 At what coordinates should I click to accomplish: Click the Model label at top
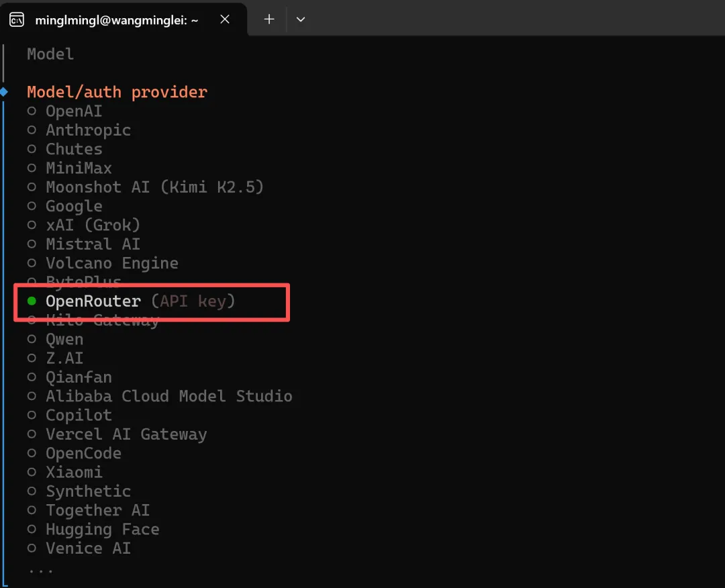pos(50,54)
